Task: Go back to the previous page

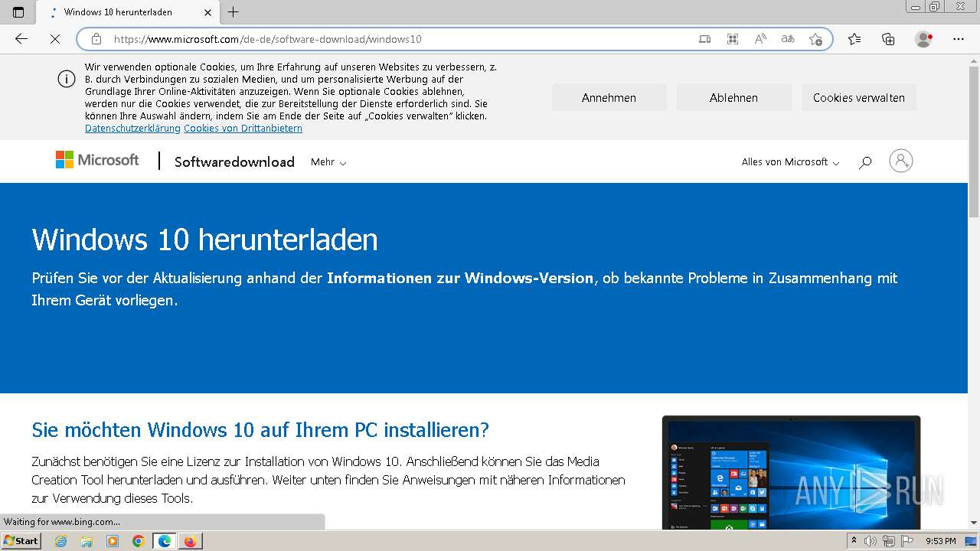Action: (x=21, y=39)
